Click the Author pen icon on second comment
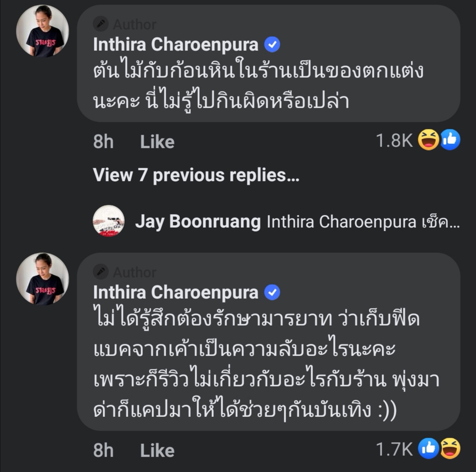The image size is (476, 472). point(101,272)
